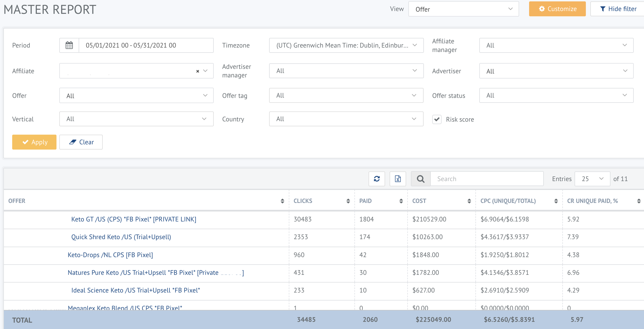Open the Offer status dropdown
Image resolution: width=644 pixels, height=329 pixels.
click(x=556, y=95)
